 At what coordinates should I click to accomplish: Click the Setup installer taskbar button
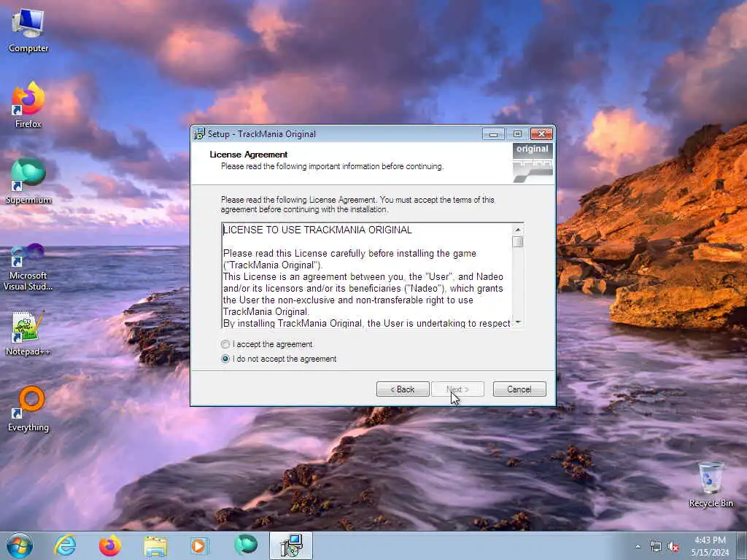(291, 545)
